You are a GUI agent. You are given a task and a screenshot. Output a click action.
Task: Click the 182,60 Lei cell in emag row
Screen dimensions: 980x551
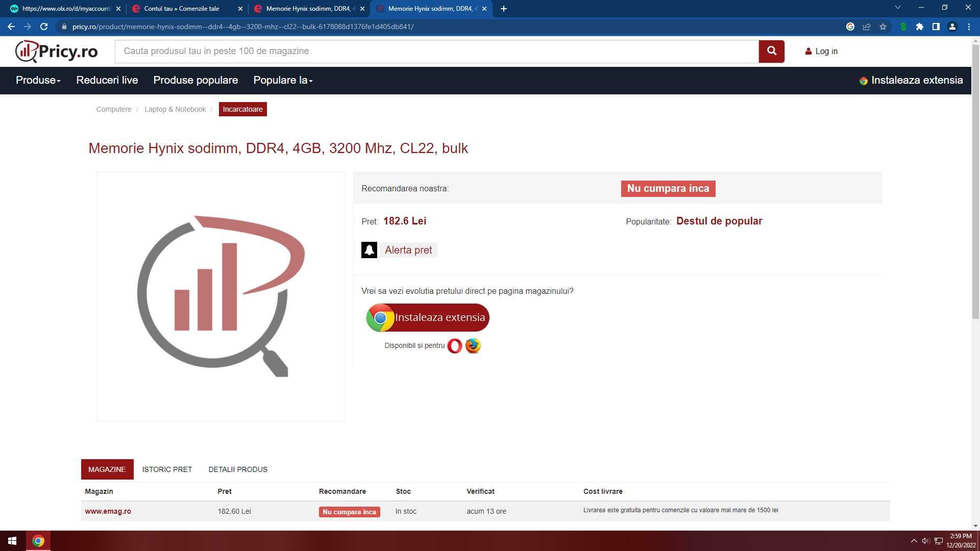[x=234, y=511]
